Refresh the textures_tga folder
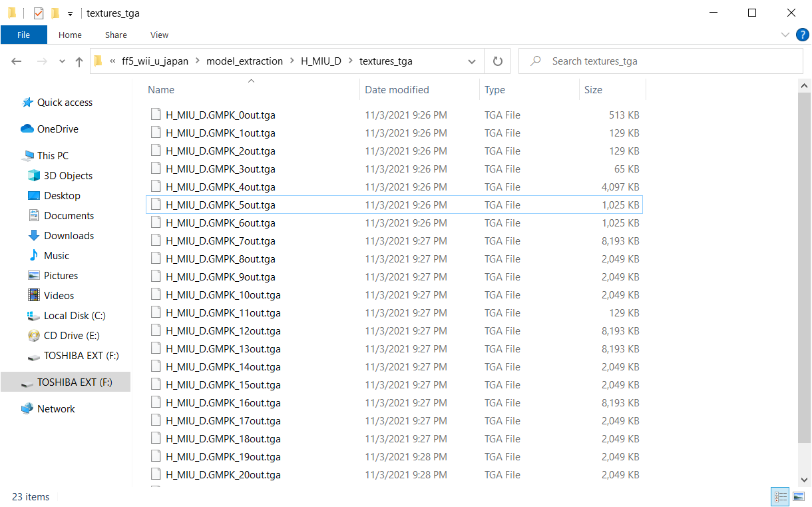The width and height of the screenshot is (812, 507). tap(497, 61)
